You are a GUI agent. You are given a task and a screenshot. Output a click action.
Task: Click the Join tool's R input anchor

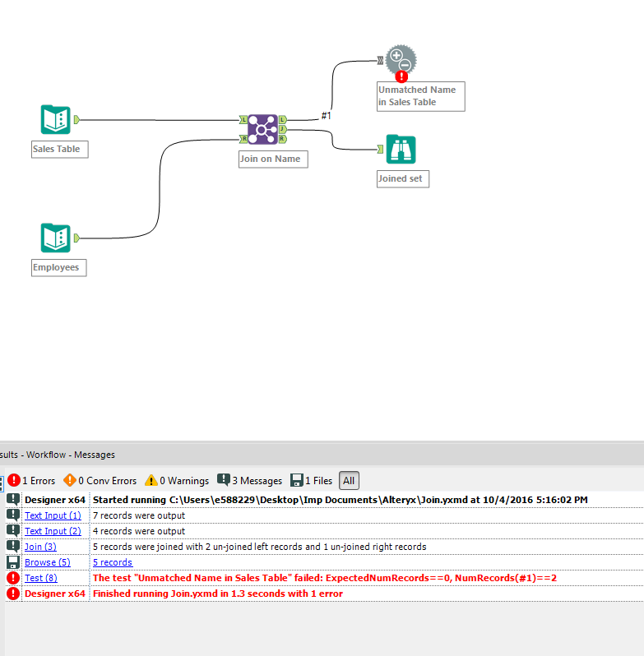[x=243, y=138]
